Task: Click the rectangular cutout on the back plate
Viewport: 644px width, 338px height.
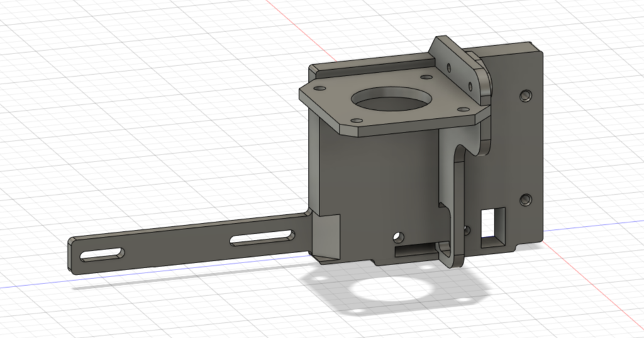Action: [x=491, y=226]
